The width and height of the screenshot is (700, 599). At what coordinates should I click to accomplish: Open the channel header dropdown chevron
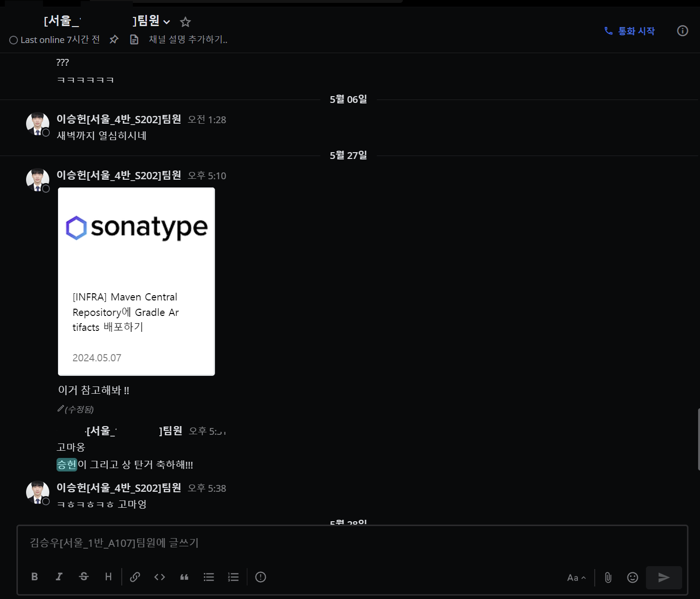click(167, 22)
